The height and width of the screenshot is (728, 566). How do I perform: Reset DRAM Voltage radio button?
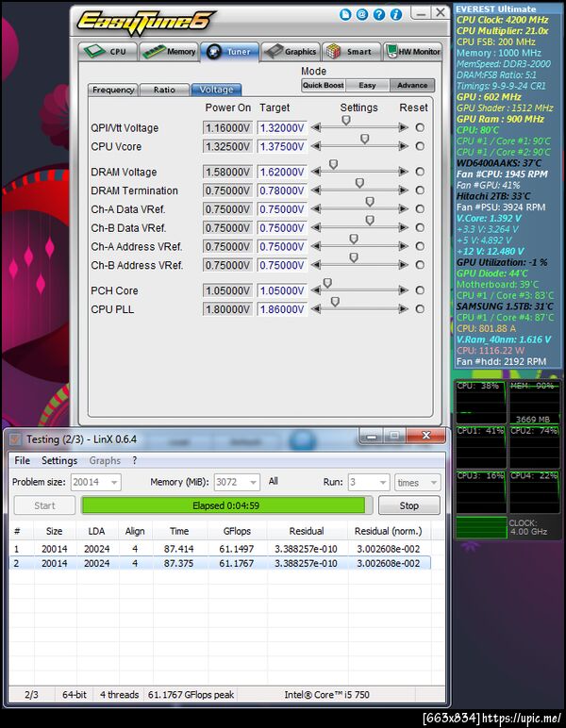(420, 172)
